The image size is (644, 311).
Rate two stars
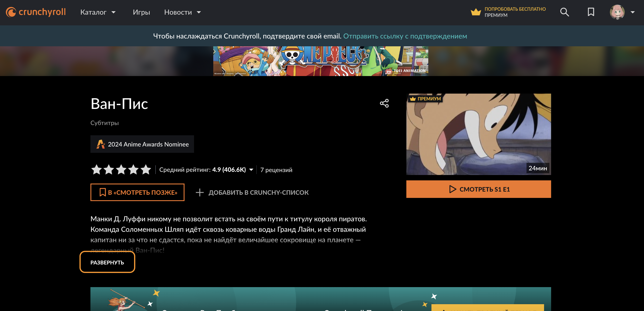tap(109, 169)
